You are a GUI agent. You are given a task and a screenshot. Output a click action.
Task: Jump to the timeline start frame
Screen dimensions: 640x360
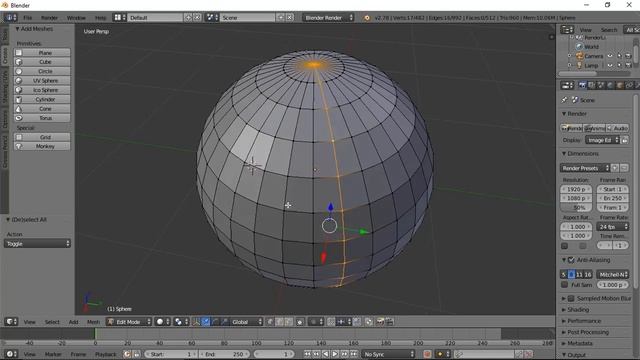pos(307,354)
